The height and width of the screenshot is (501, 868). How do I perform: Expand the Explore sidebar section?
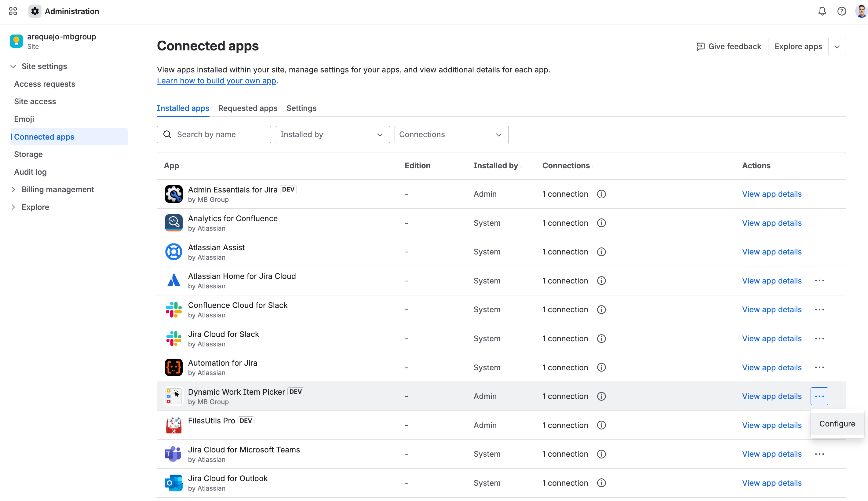coord(13,207)
